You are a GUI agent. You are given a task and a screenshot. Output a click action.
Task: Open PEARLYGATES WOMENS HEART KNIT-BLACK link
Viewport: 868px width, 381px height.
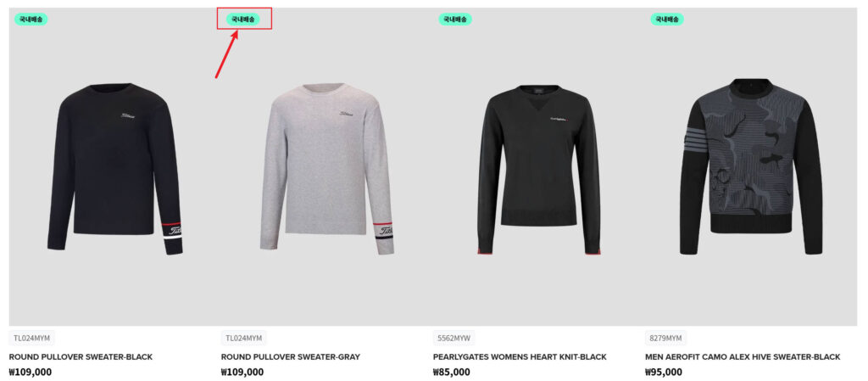click(x=520, y=357)
